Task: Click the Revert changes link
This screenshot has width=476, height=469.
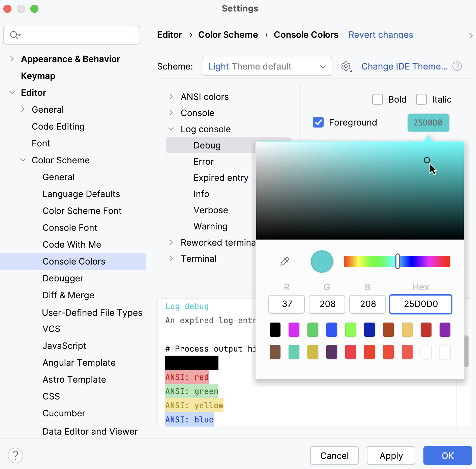Action: 381,34
